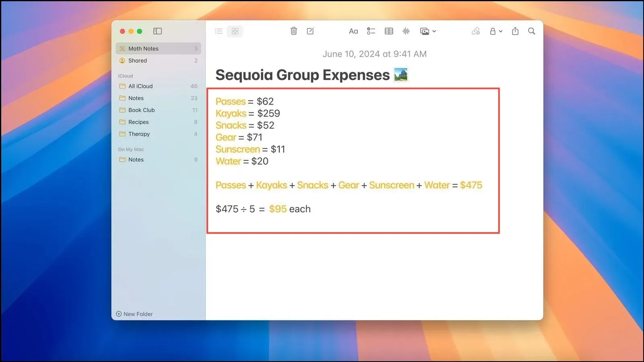Open the lock note dropdown
644x362 pixels.
tap(496, 31)
